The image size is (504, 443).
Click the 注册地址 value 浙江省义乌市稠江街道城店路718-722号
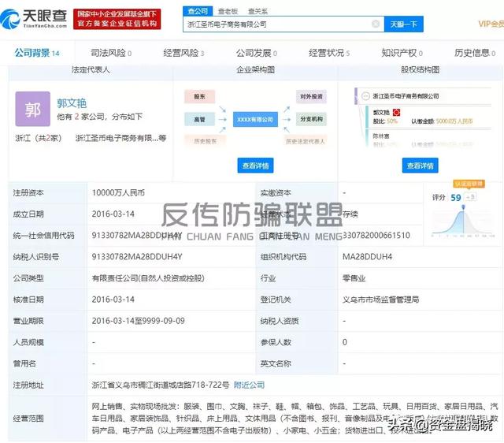(161, 385)
